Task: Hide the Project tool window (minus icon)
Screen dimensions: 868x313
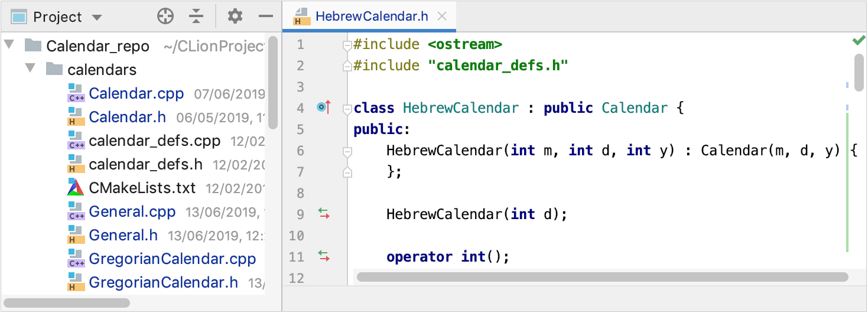Action: point(266,17)
